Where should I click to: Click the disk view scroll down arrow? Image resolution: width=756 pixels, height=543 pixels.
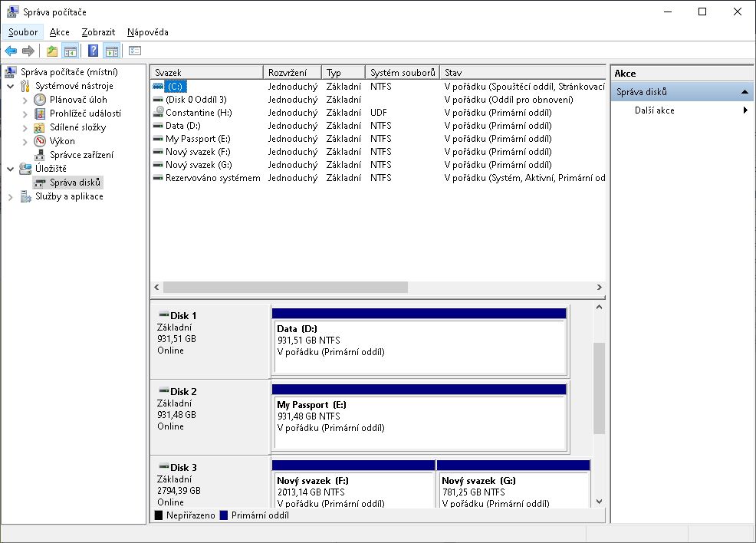[x=599, y=502]
